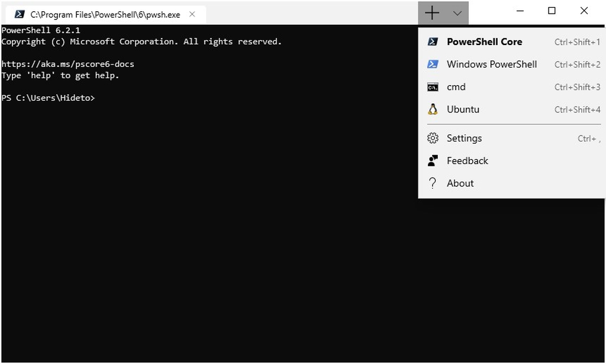
Task: Click the About question mark icon
Action: pos(433,183)
